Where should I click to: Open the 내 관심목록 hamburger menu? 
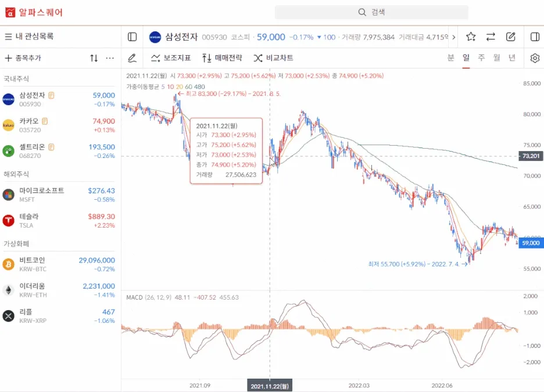[x=8, y=37]
